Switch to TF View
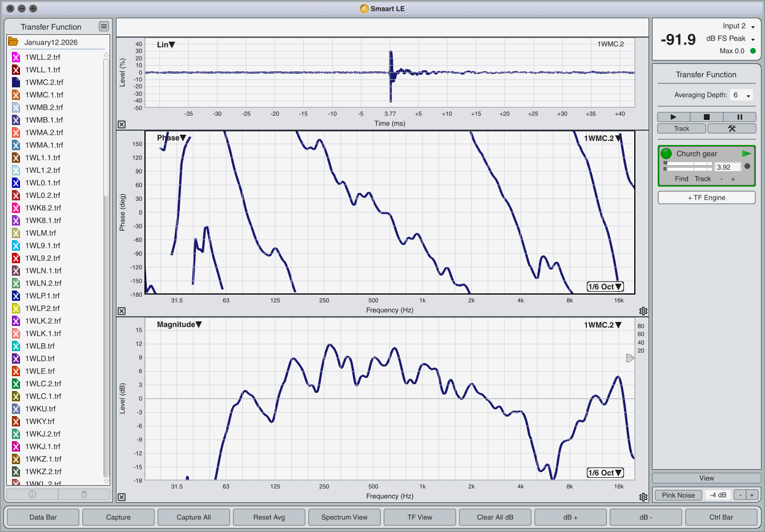Viewport: 765px width, 532px height. 420,517
